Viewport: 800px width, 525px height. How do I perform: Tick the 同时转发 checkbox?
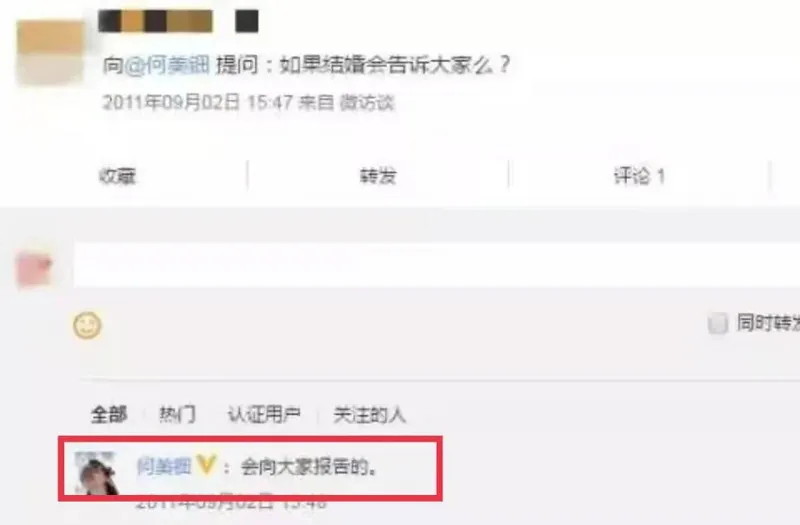coord(718,323)
